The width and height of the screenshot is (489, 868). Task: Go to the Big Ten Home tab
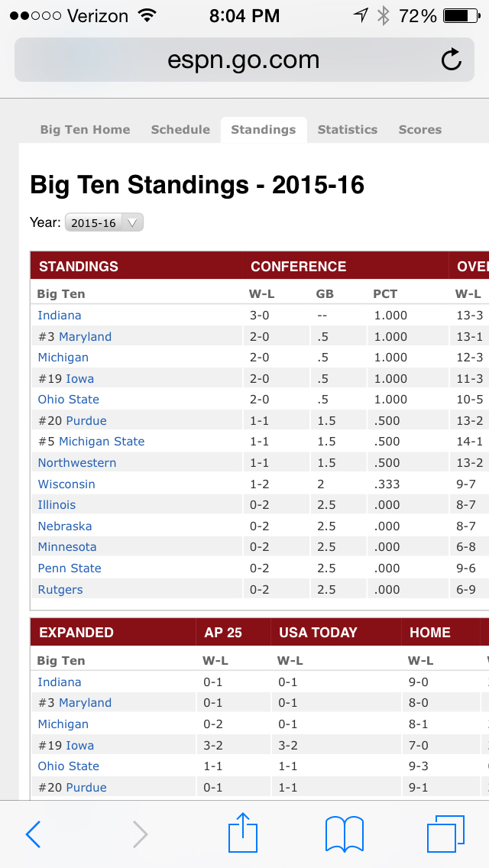coord(85,130)
